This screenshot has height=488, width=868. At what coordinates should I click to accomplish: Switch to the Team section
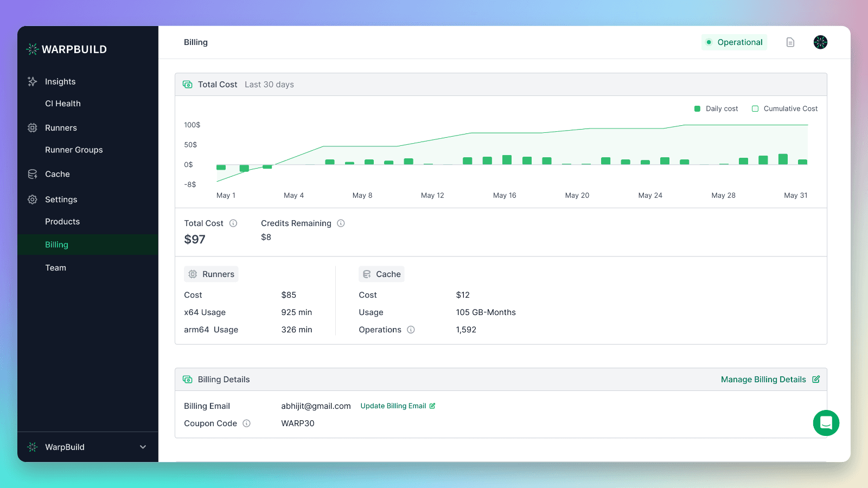pyautogui.click(x=55, y=267)
